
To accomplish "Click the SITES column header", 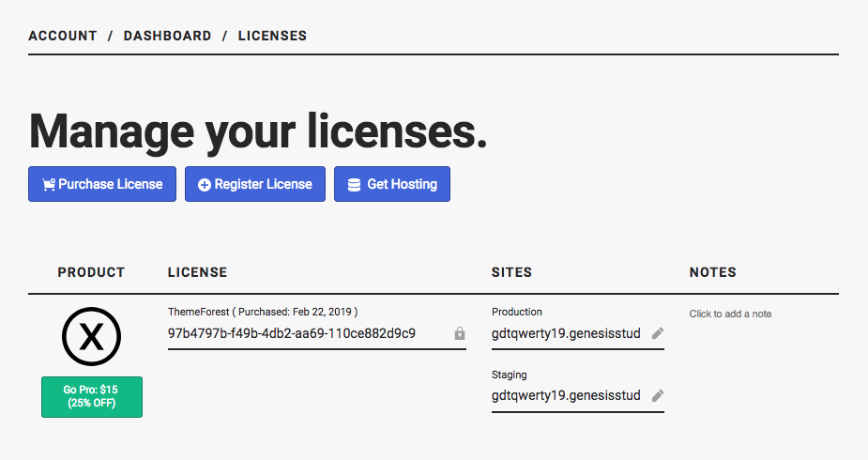I will (511, 272).
